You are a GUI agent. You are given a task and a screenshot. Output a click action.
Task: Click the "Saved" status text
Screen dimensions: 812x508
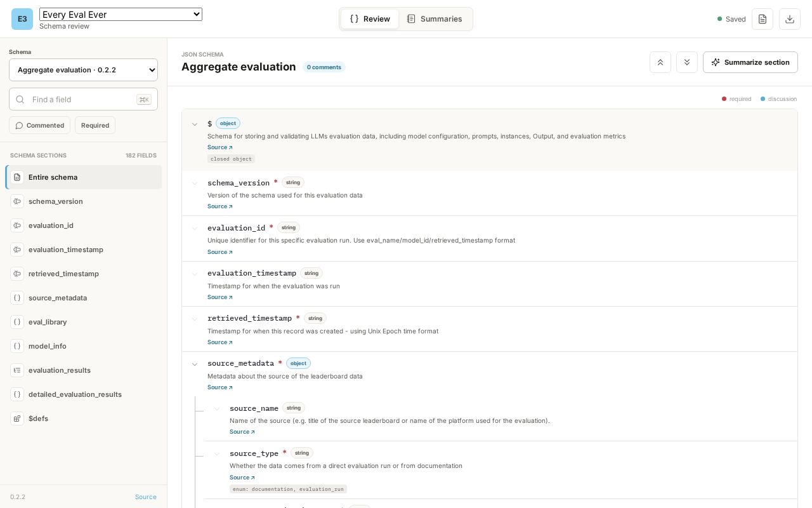coord(735,19)
